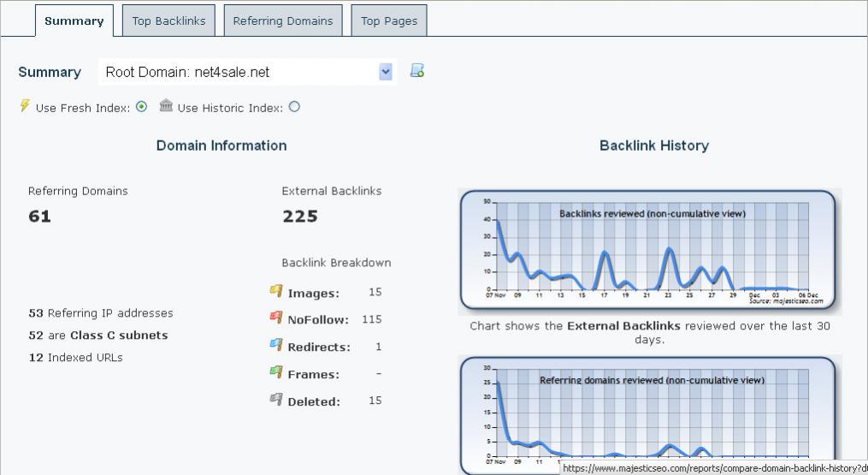
Task: Select the Summary tab
Action: (74, 21)
